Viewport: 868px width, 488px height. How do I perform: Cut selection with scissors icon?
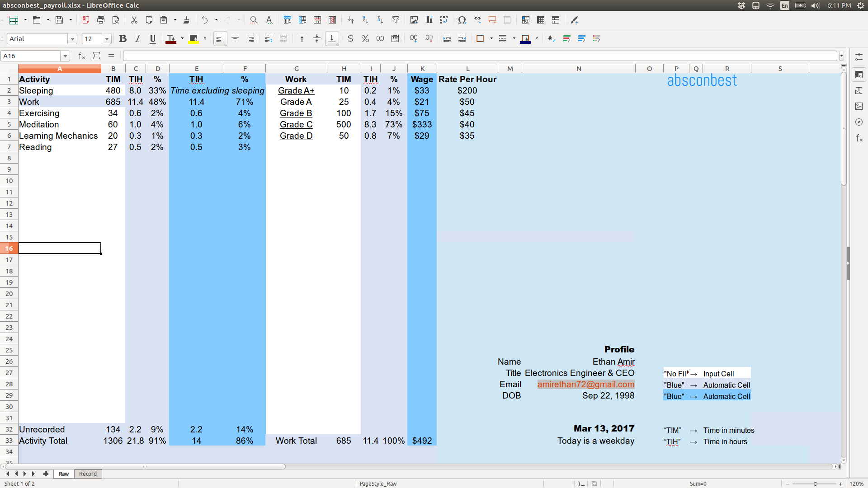click(134, 20)
